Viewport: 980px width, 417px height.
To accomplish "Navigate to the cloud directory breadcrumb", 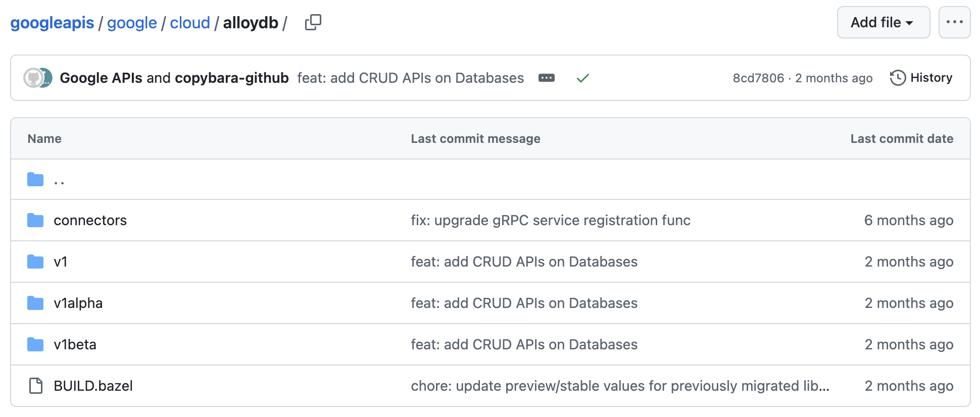I will [190, 23].
